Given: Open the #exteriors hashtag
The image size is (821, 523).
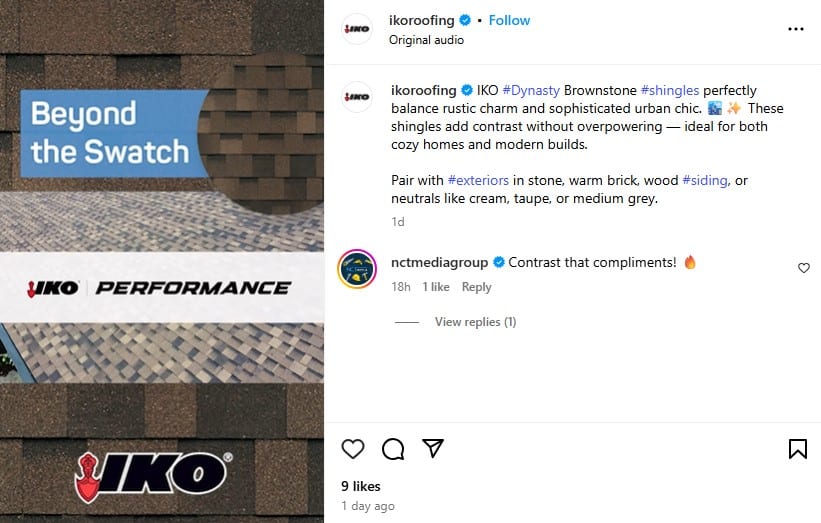Looking at the screenshot, I should (478, 180).
